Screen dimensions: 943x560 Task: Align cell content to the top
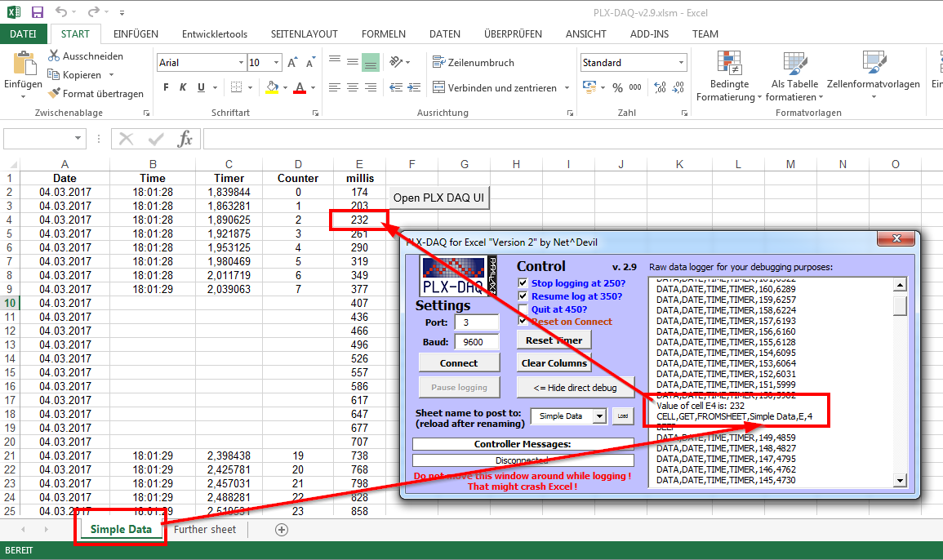coord(335,60)
